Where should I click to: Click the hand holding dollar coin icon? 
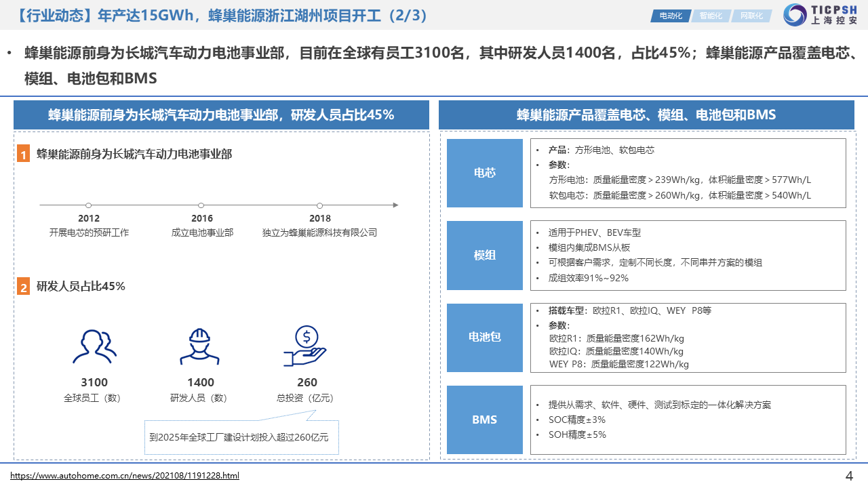coord(305,346)
